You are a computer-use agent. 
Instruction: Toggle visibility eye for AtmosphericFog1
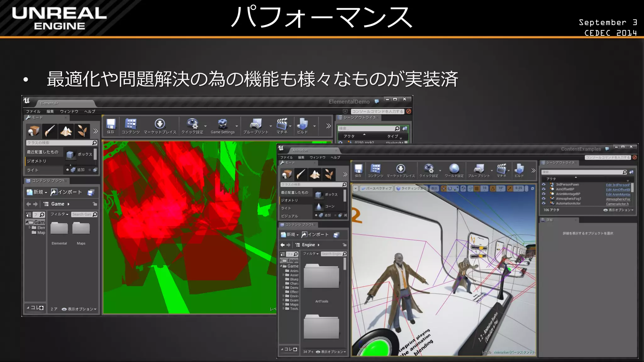(x=544, y=199)
